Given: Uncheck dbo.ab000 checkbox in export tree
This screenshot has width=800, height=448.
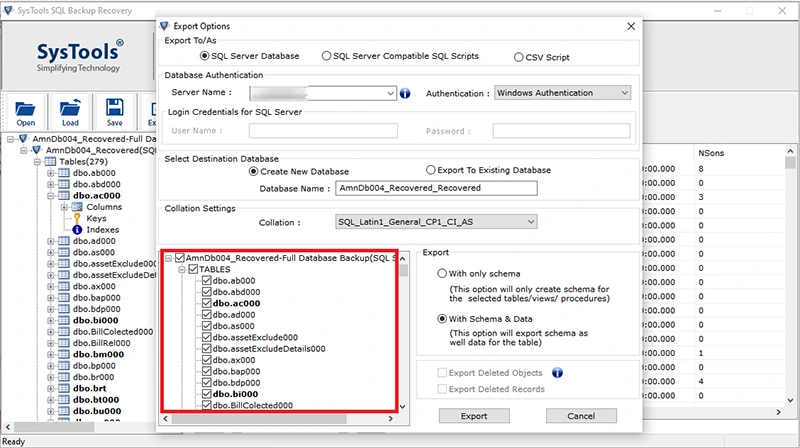Looking at the screenshot, I should [x=207, y=280].
